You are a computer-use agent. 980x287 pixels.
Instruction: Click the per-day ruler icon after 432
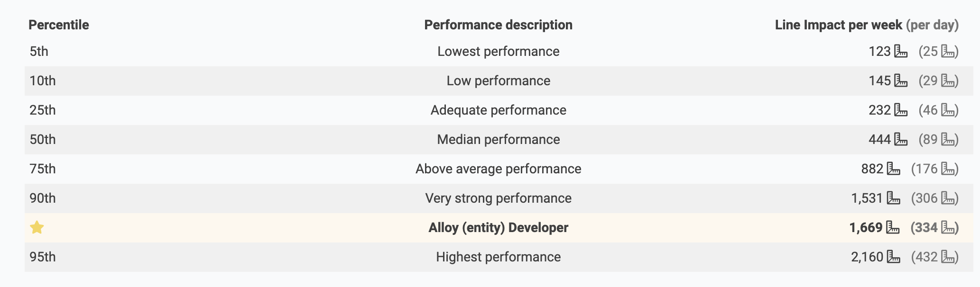click(948, 257)
